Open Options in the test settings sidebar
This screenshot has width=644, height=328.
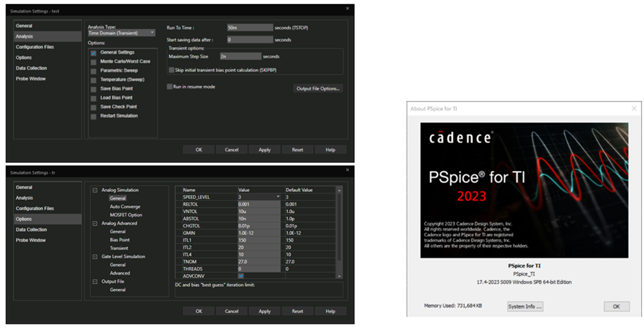coord(47,58)
